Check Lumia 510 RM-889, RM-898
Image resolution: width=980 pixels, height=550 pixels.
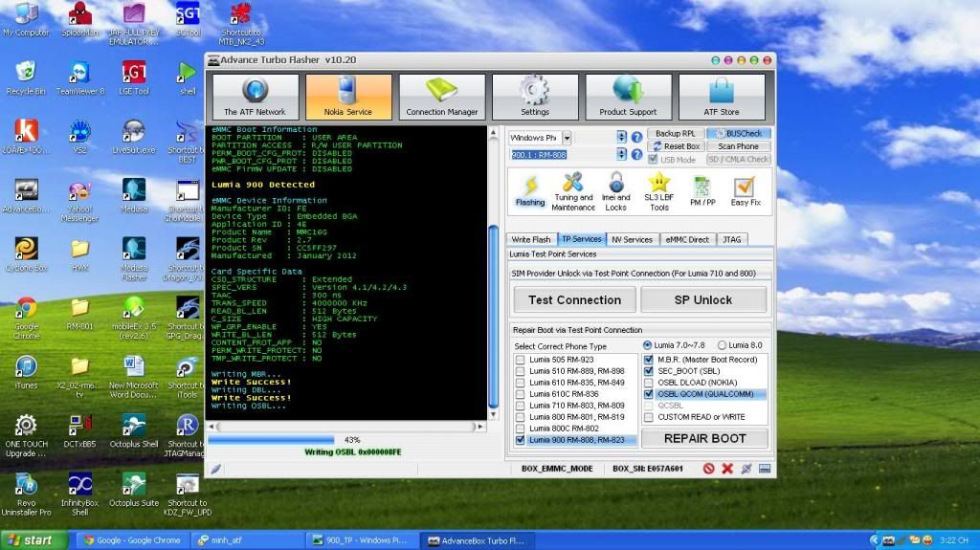(x=520, y=370)
